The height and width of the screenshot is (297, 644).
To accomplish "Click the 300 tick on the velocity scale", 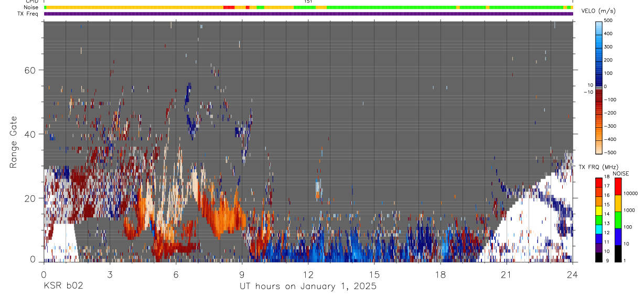I will click(609, 47).
